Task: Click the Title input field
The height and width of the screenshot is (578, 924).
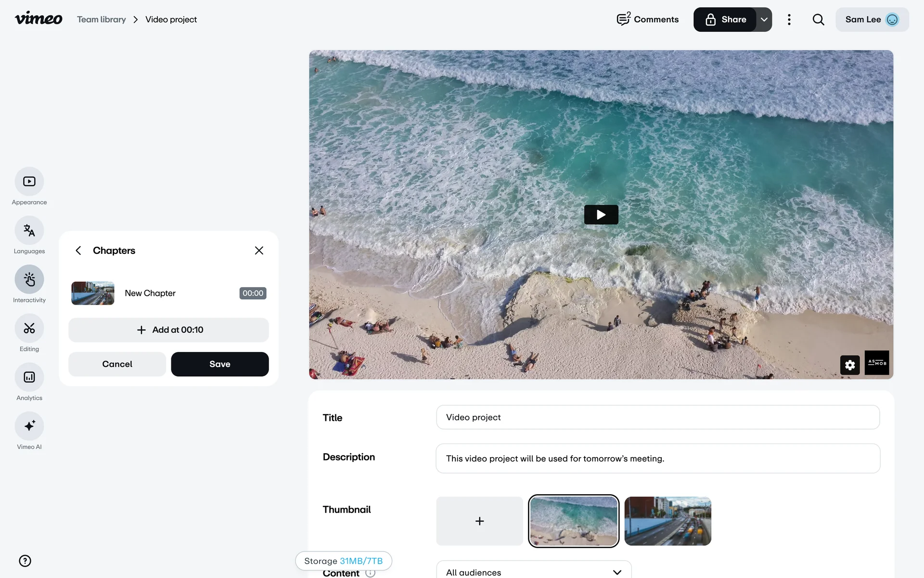Action: [657, 417]
